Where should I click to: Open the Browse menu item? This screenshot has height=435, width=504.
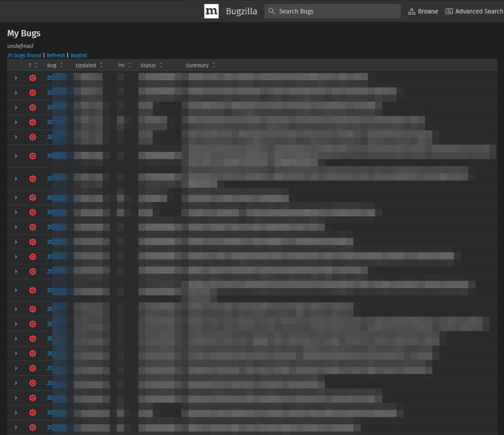pos(428,12)
